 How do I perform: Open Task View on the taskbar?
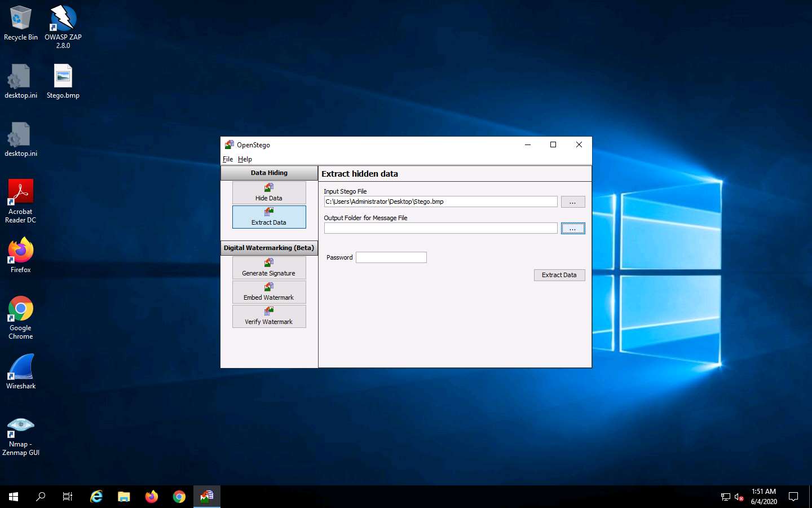(68, 497)
